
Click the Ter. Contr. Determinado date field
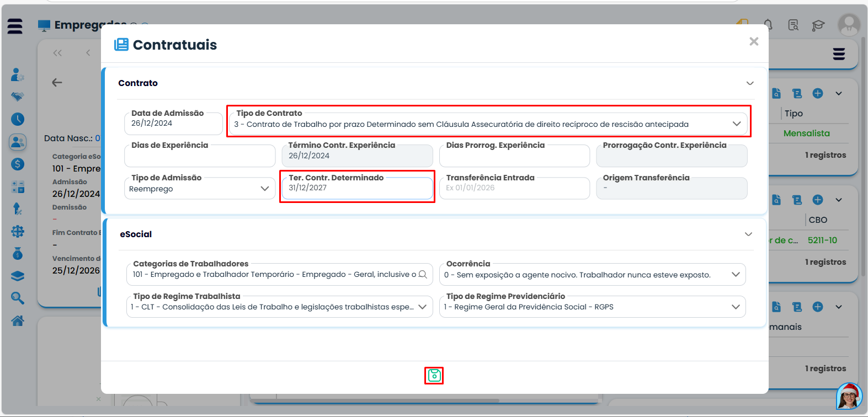pyautogui.click(x=356, y=188)
